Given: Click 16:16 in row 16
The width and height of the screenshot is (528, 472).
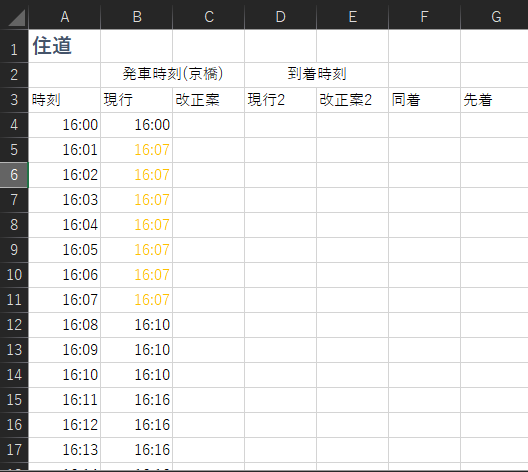Looking at the screenshot, I should pyautogui.click(x=137, y=425).
